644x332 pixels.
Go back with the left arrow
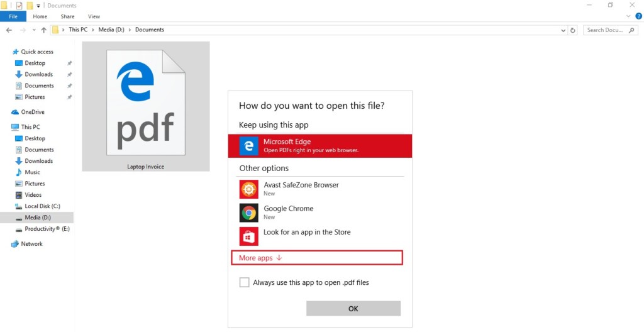[9, 30]
